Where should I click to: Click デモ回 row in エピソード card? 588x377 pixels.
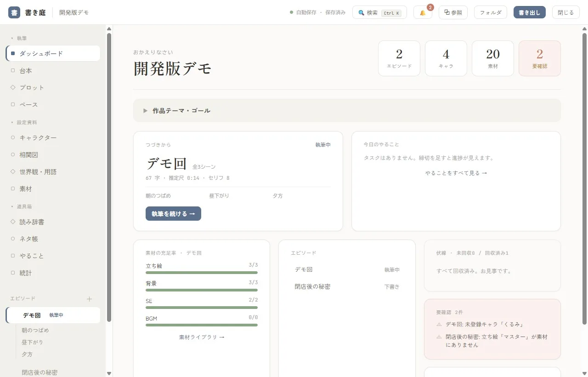click(x=347, y=270)
